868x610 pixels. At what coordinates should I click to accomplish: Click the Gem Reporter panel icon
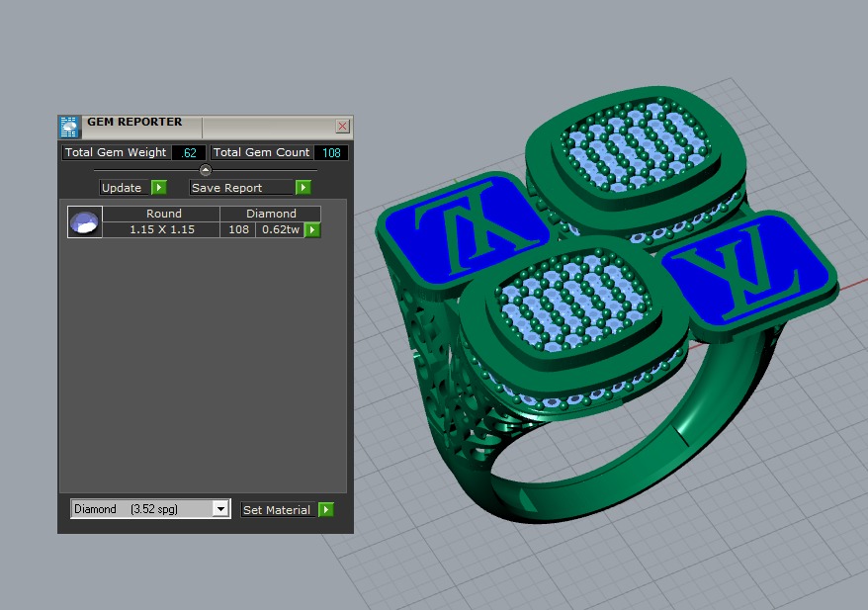click(x=69, y=127)
